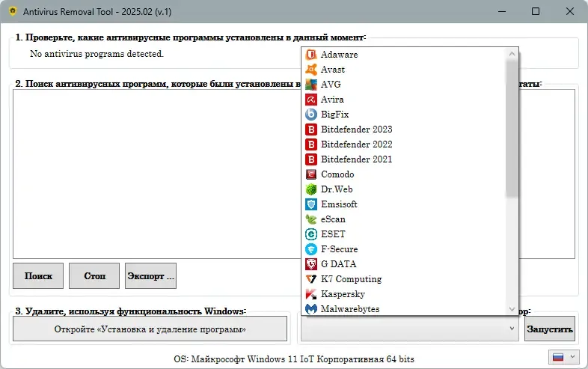The image size is (588, 369).
Task: Click the list scrollbar down arrow
Action: tap(512, 309)
